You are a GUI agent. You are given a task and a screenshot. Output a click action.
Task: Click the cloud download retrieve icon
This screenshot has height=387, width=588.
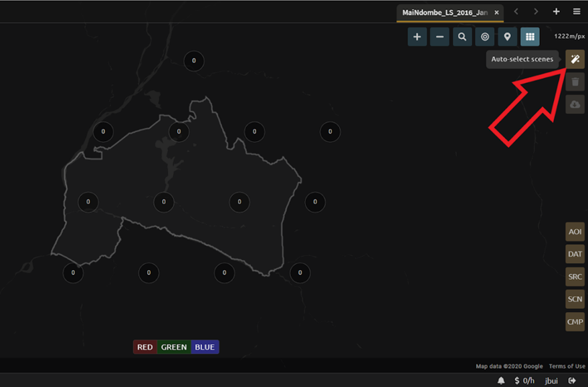575,105
